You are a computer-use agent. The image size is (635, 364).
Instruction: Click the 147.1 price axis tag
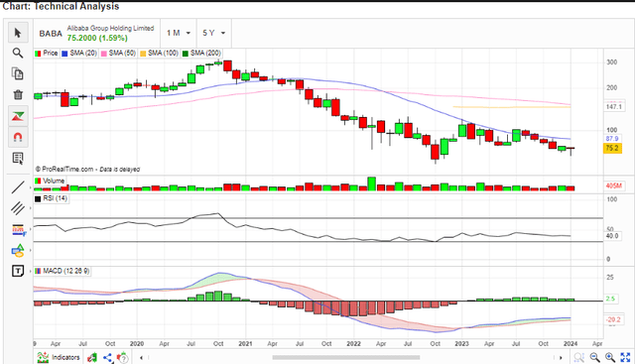(613, 107)
